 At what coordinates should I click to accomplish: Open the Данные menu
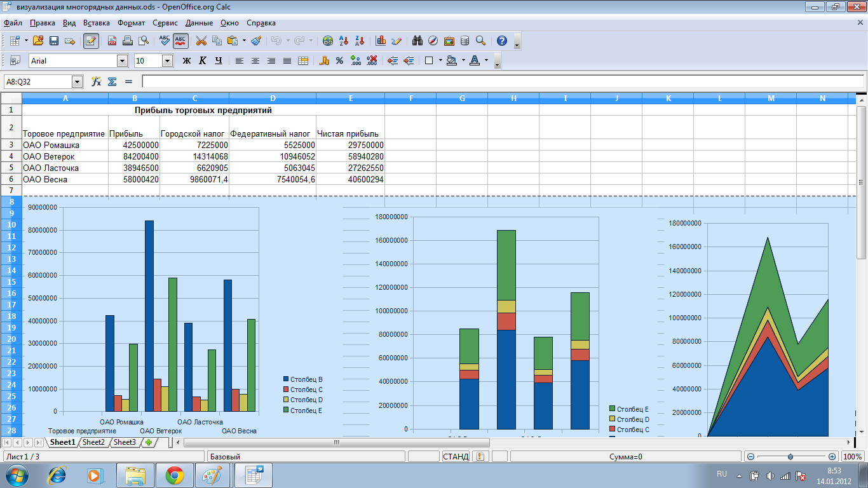tap(200, 23)
